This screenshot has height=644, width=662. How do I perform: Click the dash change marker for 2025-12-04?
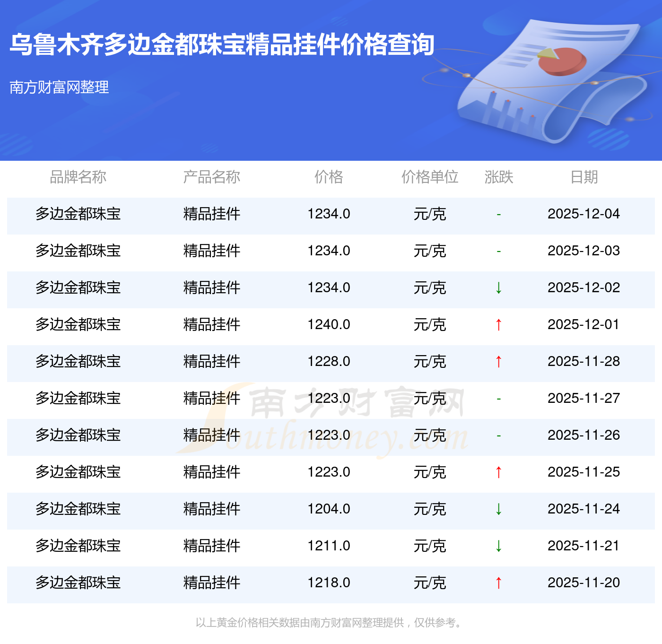click(498, 215)
